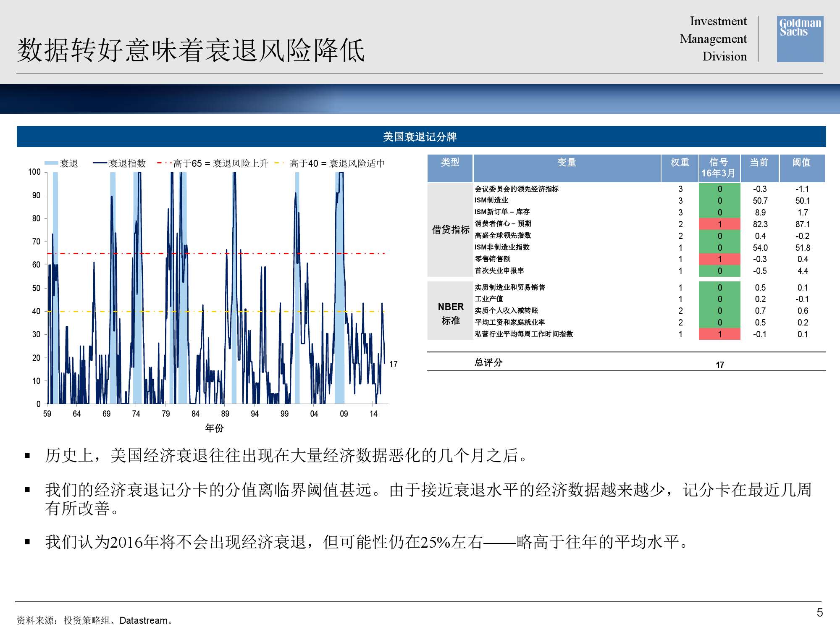Click the slide title 数据转好意味着衰退风险降低

[191, 50]
